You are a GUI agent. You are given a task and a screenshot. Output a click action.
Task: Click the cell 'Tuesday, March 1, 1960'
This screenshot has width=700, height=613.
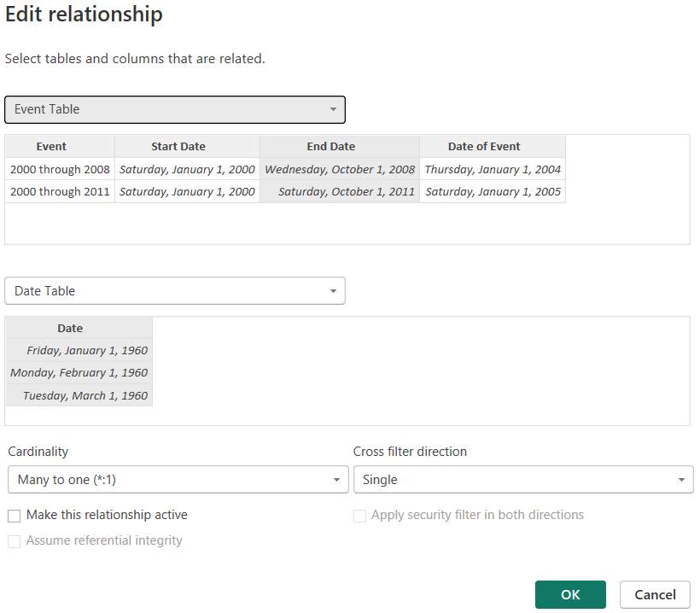point(79,395)
